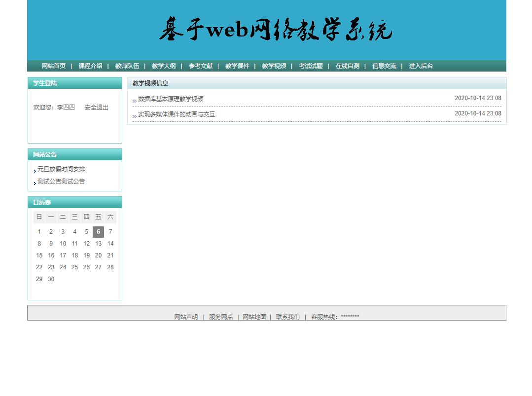Select date 6 in the calendar

(98, 231)
